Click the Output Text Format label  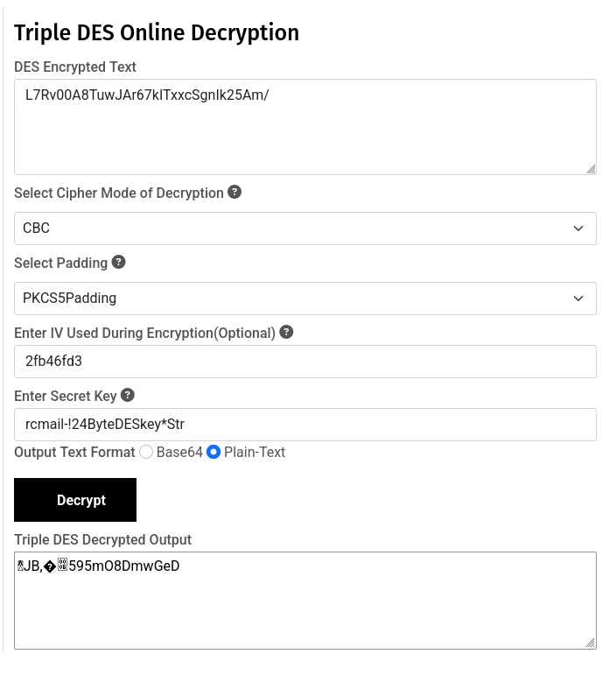[x=74, y=453]
